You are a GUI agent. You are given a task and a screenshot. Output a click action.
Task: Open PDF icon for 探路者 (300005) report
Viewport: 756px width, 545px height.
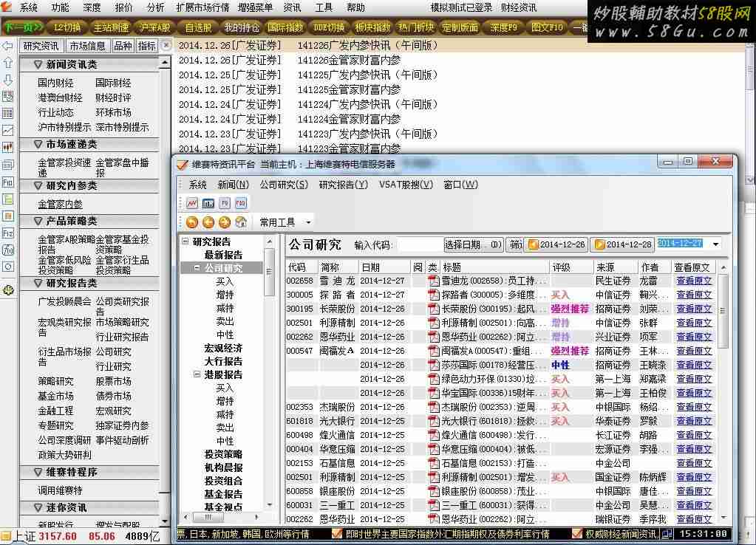[434, 295]
